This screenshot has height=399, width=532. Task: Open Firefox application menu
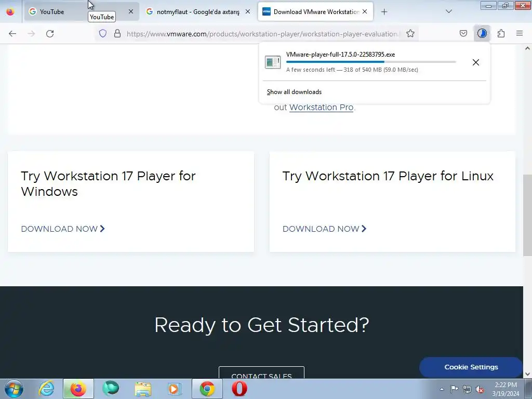[x=520, y=34]
